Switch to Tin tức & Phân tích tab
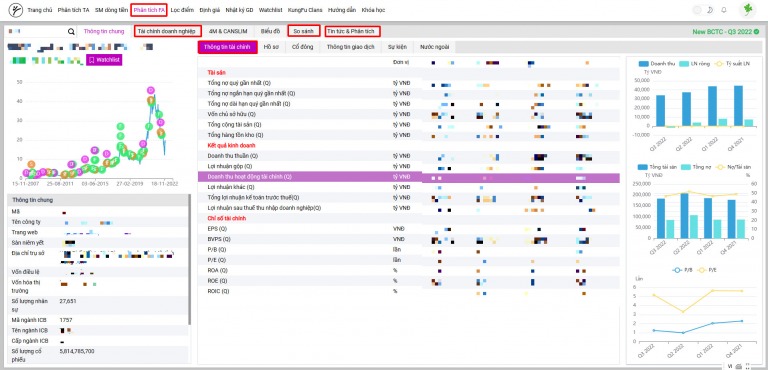Viewport: 768px width, 370px height. [x=352, y=31]
